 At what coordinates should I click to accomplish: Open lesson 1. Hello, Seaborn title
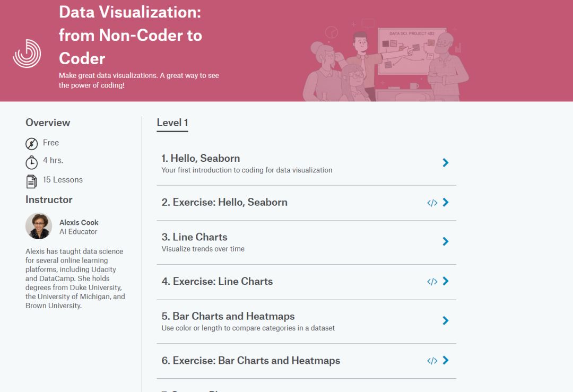point(201,159)
